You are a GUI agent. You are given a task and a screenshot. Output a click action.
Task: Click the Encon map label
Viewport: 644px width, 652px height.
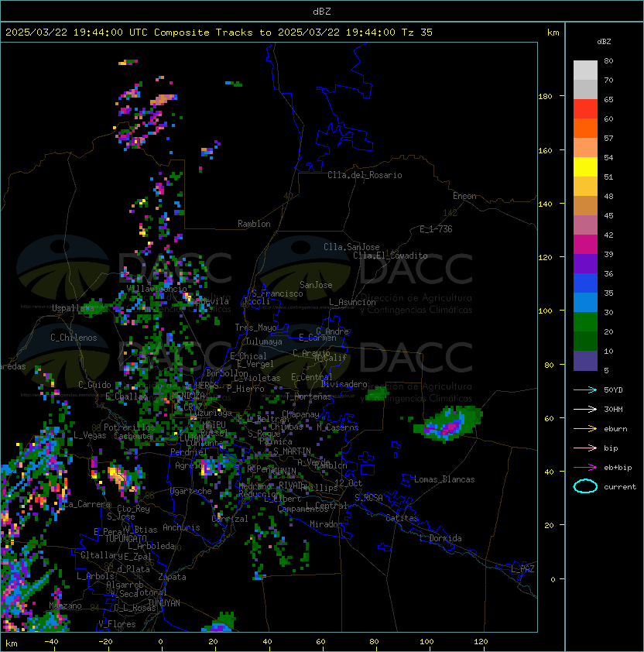tap(464, 196)
